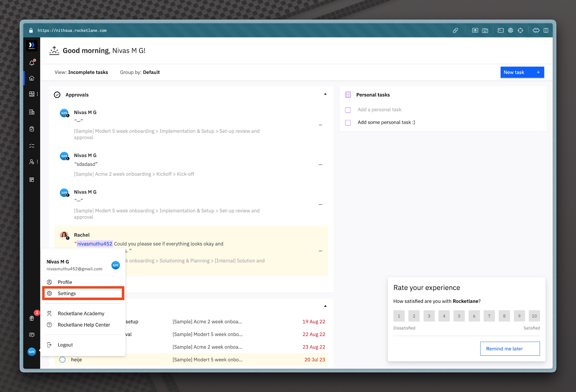
Task: Check 'Add some personal task :)' checkbox
Action: (348, 123)
